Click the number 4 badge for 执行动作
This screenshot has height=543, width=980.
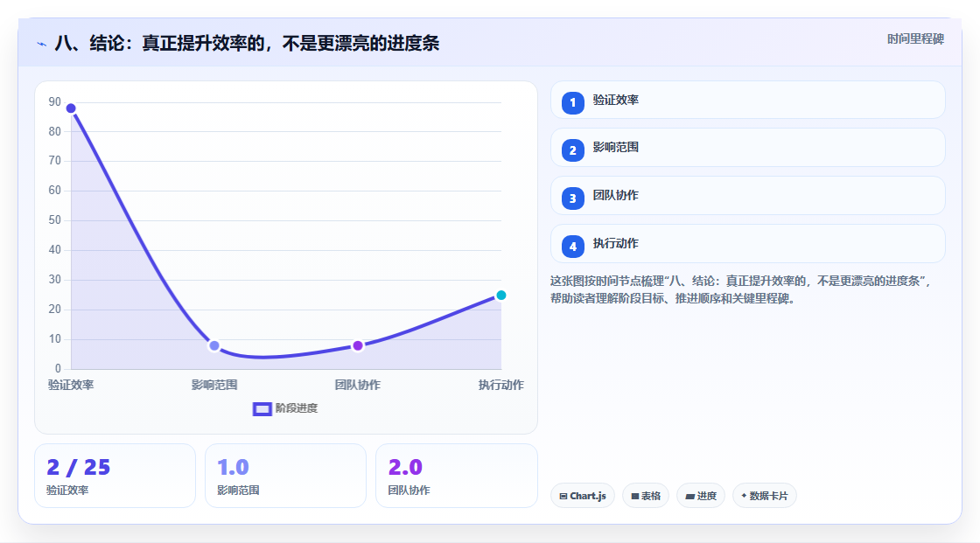tap(572, 247)
